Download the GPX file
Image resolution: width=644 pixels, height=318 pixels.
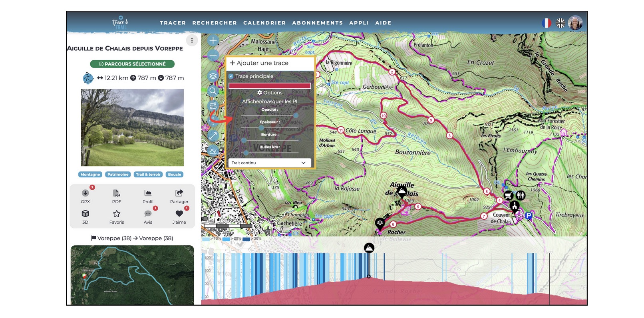click(x=85, y=193)
